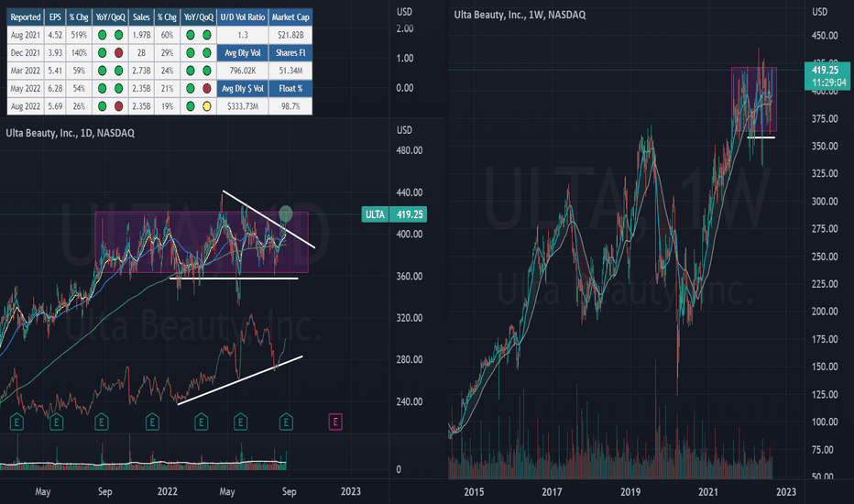Viewport: 854px width, 504px height.
Task: Click the $21.82B market cap value
Action: pos(290,35)
